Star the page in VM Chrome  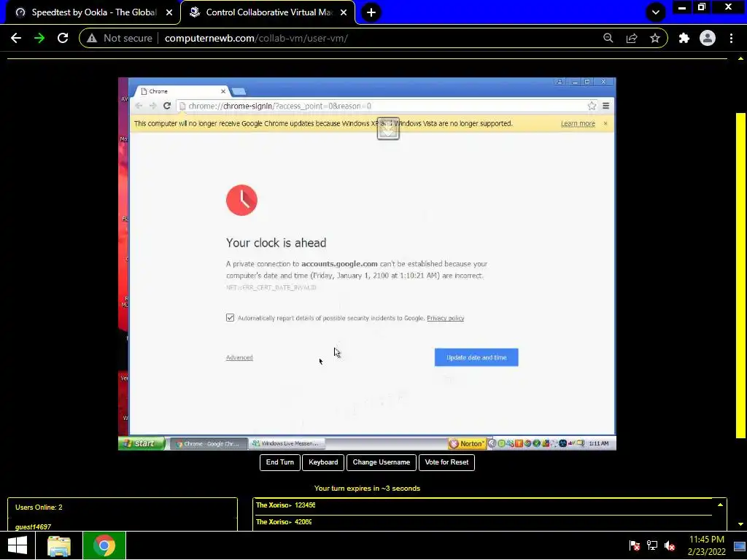[592, 106]
